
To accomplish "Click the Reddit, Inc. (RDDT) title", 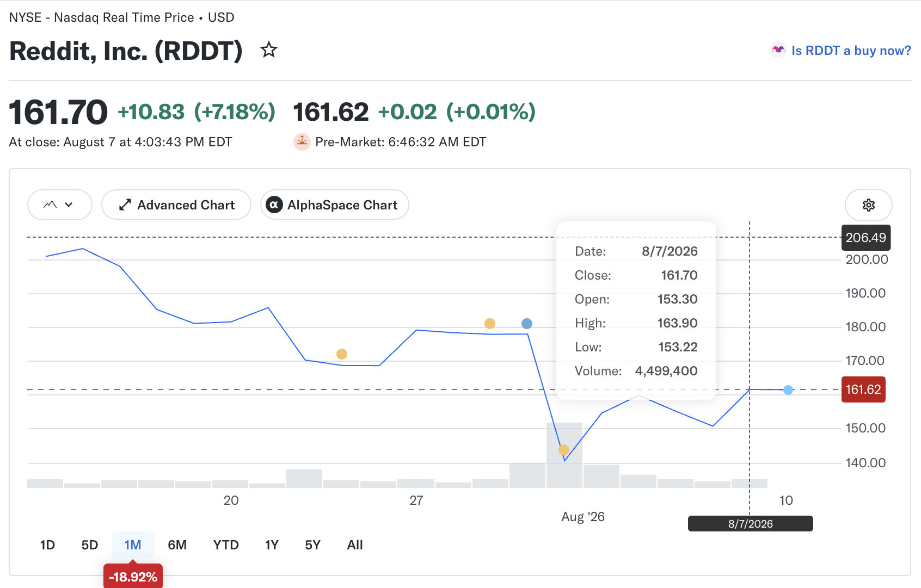I will tap(126, 51).
